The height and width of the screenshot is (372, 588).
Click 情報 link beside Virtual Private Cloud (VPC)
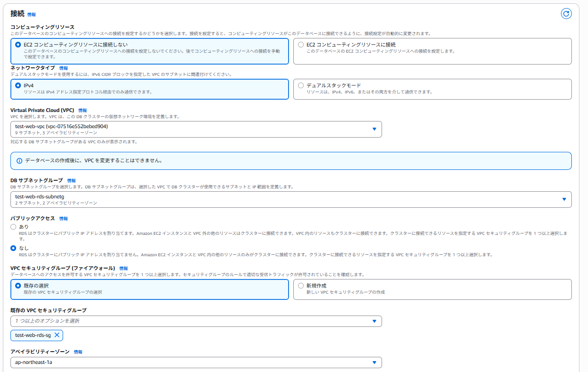(83, 111)
